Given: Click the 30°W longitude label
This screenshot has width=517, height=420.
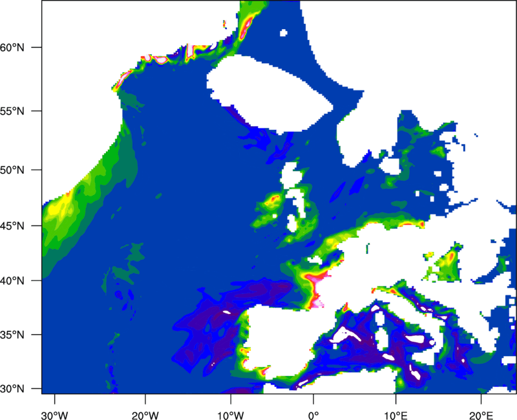Looking at the screenshot, I should click(x=55, y=415).
